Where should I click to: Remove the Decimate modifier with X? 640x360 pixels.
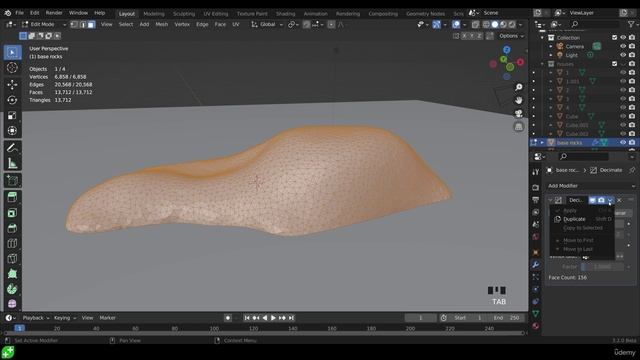tap(619, 200)
